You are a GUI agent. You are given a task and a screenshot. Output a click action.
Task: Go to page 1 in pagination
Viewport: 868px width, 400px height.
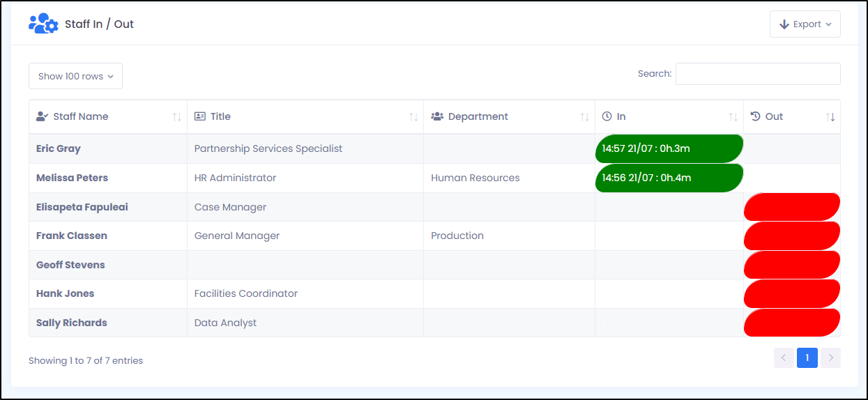pos(807,358)
